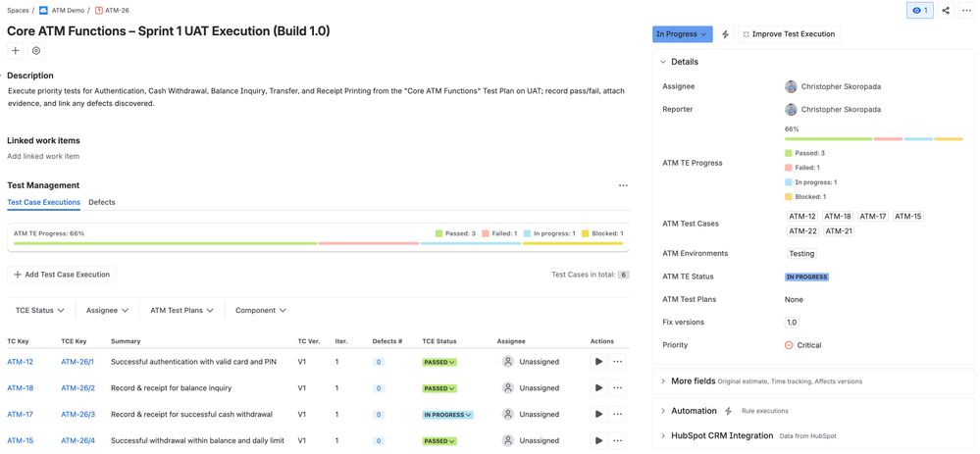
Task: Open the TCE Status filter dropdown
Action: pos(39,311)
